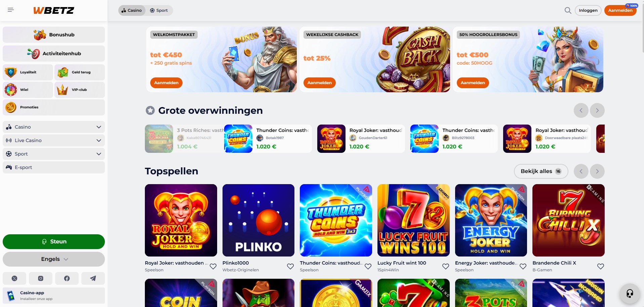Open live chat headset icon
Image resolution: width=644 pixels, height=307 pixels.
(630, 294)
